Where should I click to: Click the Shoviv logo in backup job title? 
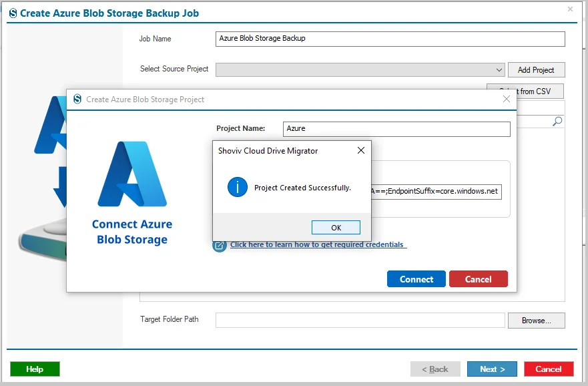coord(13,13)
